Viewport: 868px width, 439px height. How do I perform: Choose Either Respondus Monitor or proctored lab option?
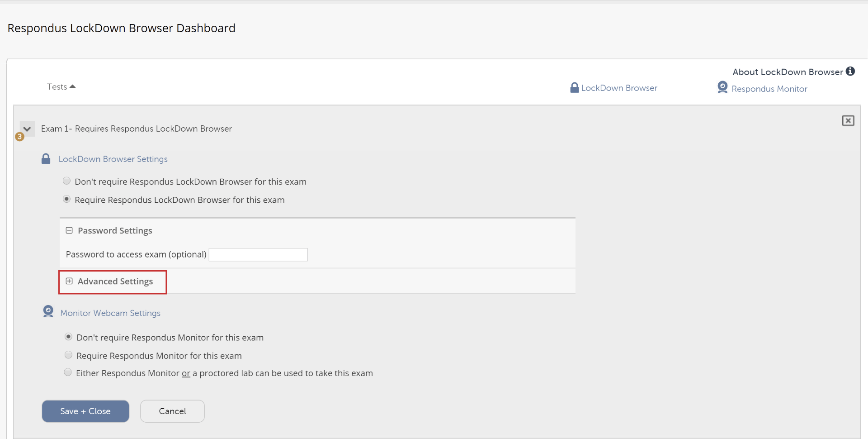click(x=68, y=372)
